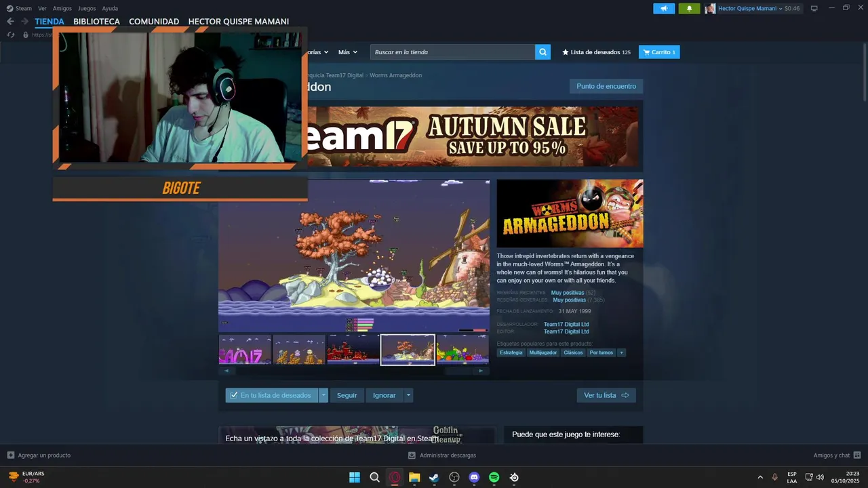Screen dimensions: 868x488
Task: Go back with the navigation arrow
Action: click(x=10, y=22)
